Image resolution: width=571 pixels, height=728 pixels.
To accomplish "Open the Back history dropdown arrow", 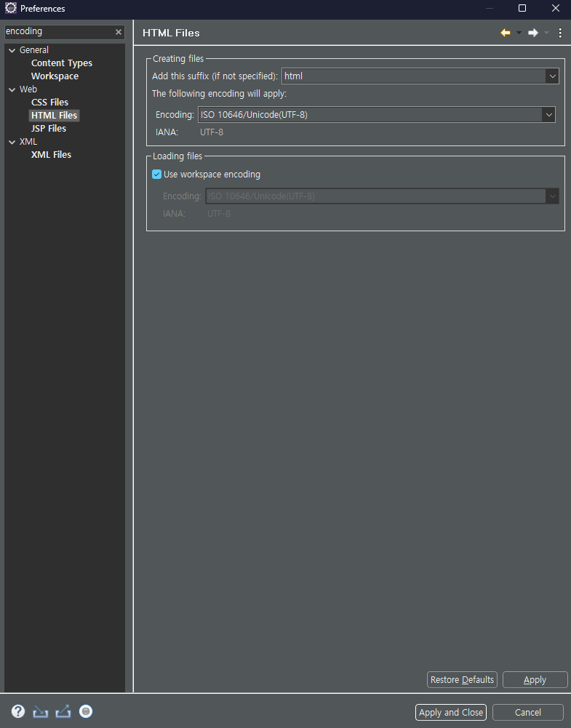I will coord(519,33).
